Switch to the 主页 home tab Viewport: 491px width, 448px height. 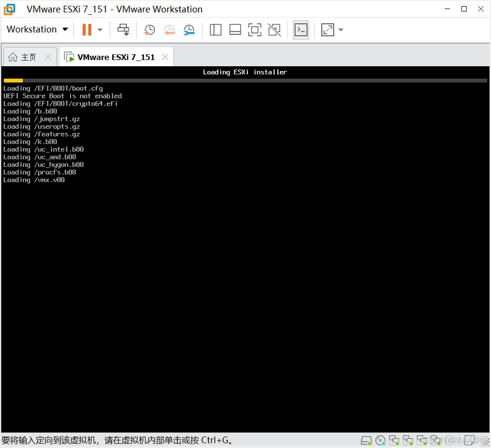pyautogui.click(x=22, y=57)
